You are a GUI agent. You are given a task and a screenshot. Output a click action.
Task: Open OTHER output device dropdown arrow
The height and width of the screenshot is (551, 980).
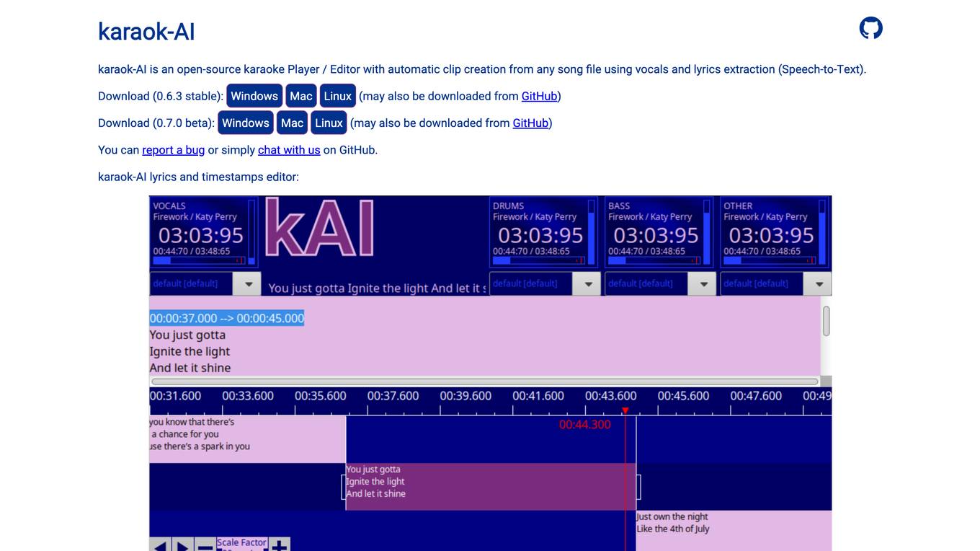pos(819,283)
